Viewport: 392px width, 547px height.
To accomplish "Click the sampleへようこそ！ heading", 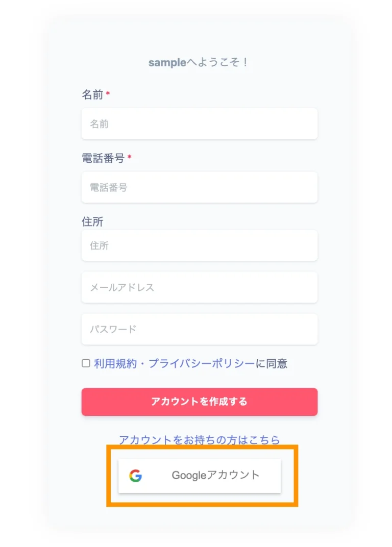I will point(199,63).
